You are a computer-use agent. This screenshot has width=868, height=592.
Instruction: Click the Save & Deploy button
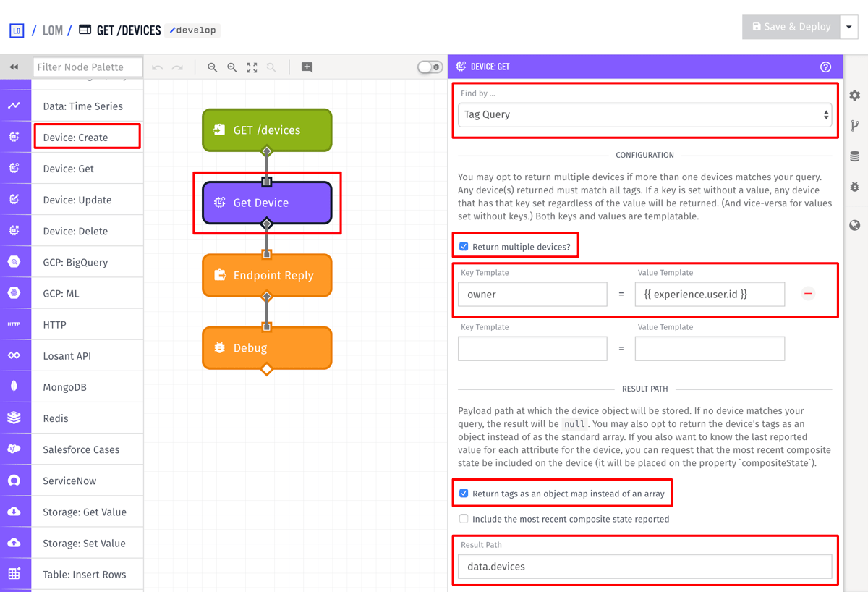[x=791, y=27]
